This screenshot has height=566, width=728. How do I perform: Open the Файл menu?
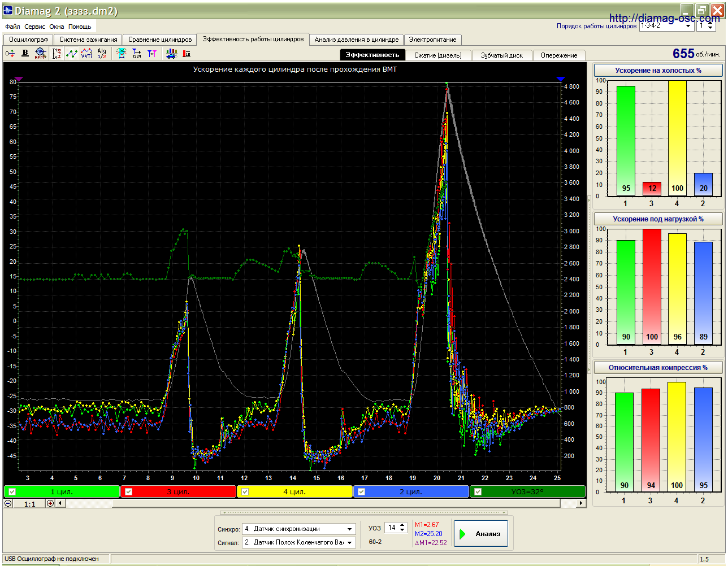12,27
